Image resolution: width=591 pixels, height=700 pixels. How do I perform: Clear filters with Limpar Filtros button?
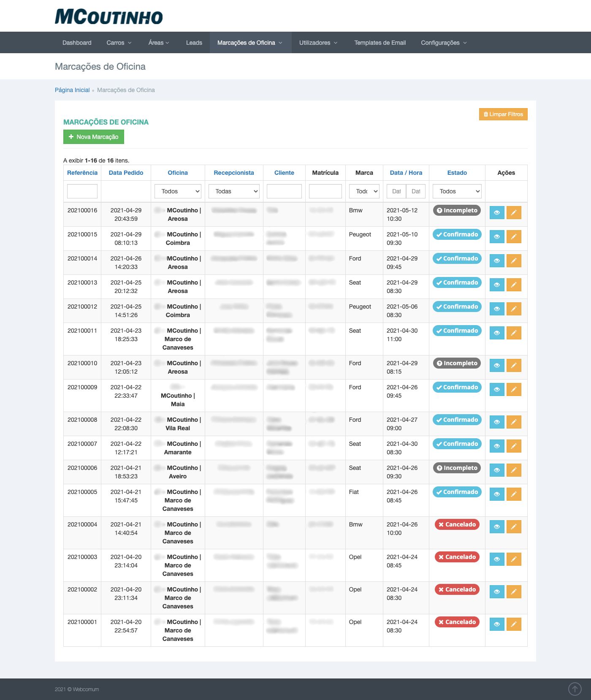click(x=503, y=114)
